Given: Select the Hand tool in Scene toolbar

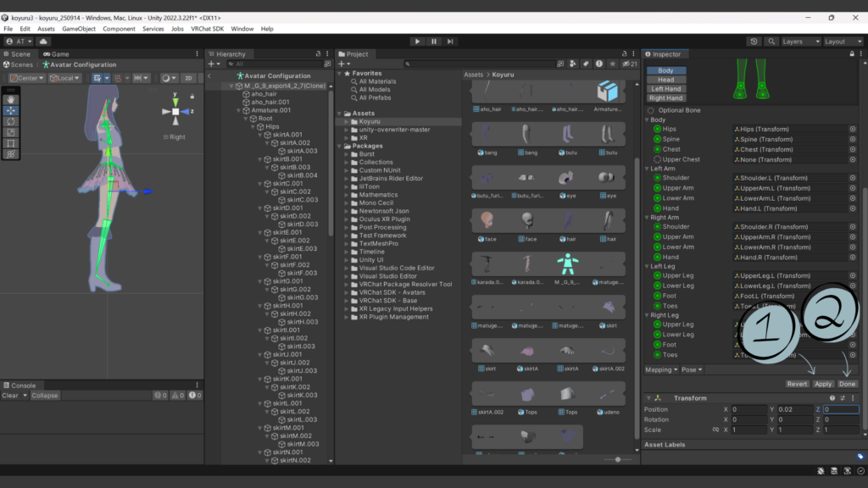Looking at the screenshot, I should [x=11, y=100].
